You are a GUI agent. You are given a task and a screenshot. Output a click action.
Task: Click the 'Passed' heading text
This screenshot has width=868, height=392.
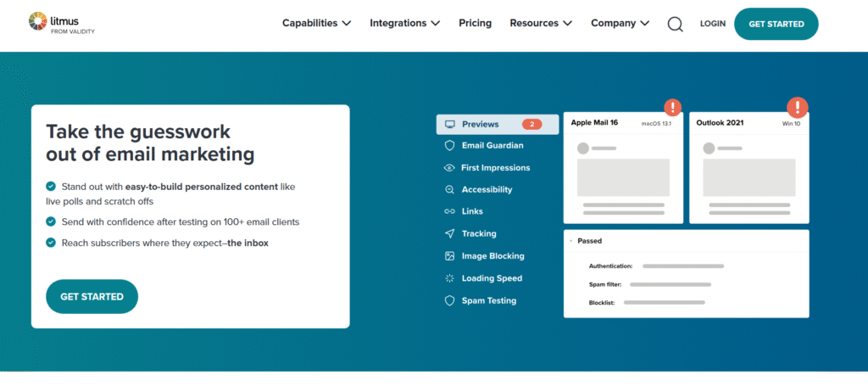coord(590,241)
